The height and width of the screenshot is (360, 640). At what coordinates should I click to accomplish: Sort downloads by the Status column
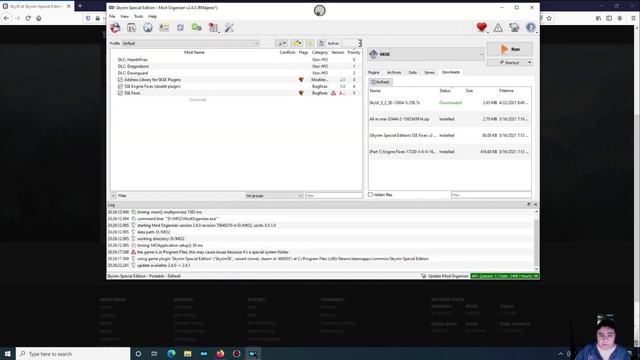click(445, 91)
